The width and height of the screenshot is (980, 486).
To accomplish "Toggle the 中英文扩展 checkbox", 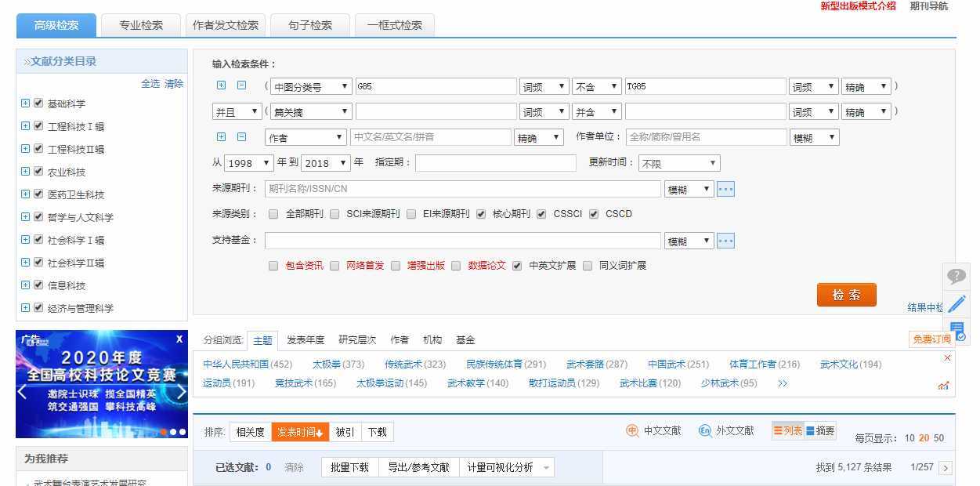I will (517, 266).
